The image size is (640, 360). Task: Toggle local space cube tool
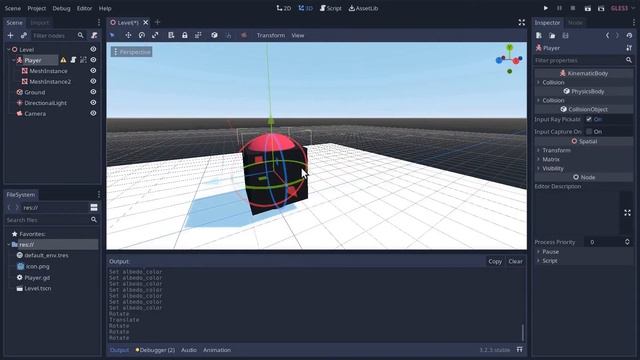214,36
